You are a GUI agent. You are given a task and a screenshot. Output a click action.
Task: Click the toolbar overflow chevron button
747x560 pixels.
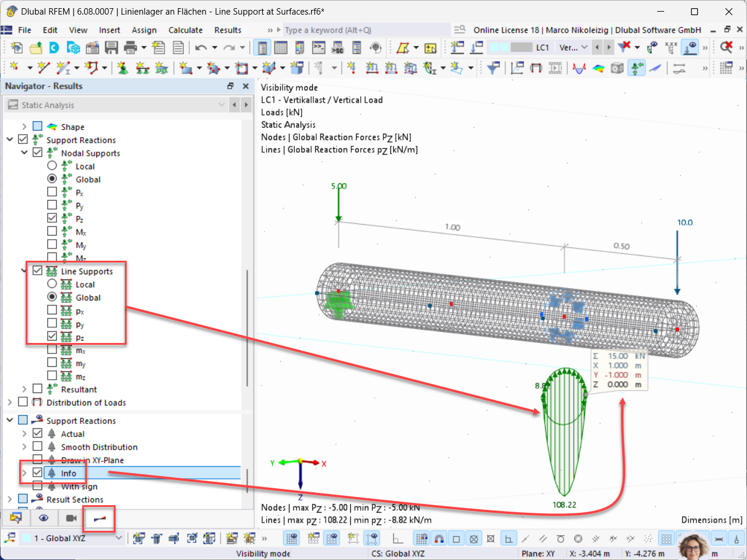click(x=706, y=48)
